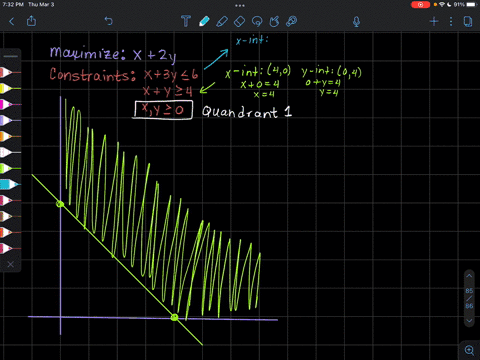Jump to the previous page arrow
480x360 pixels.
tap(469, 276)
